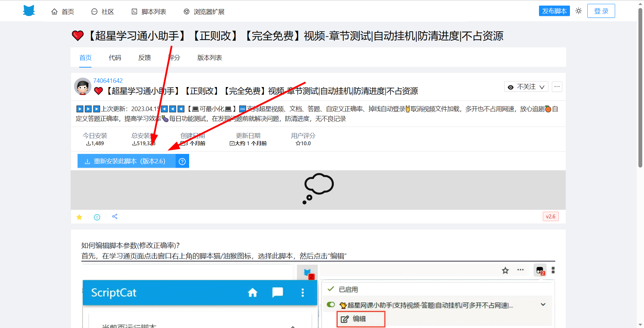This screenshot has width=644, height=328.
Task: Switch to the 代码 tab
Action: tap(115, 57)
